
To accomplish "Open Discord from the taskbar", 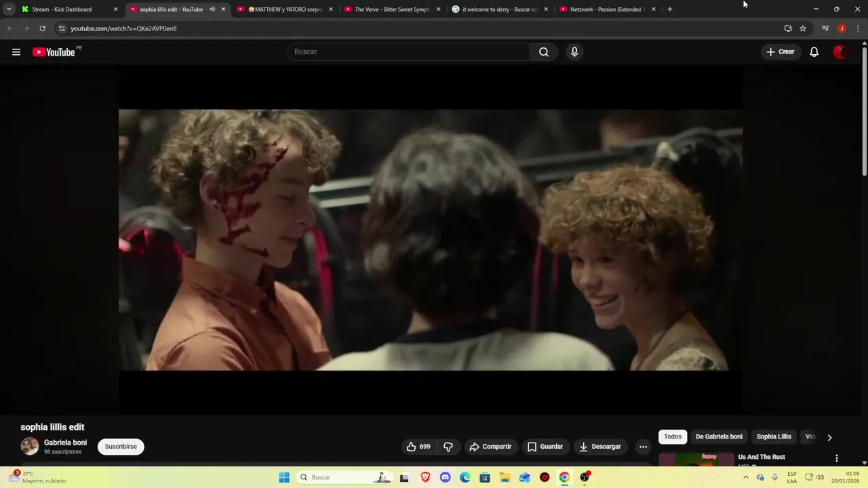I will pyautogui.click(x=445, y=477).
